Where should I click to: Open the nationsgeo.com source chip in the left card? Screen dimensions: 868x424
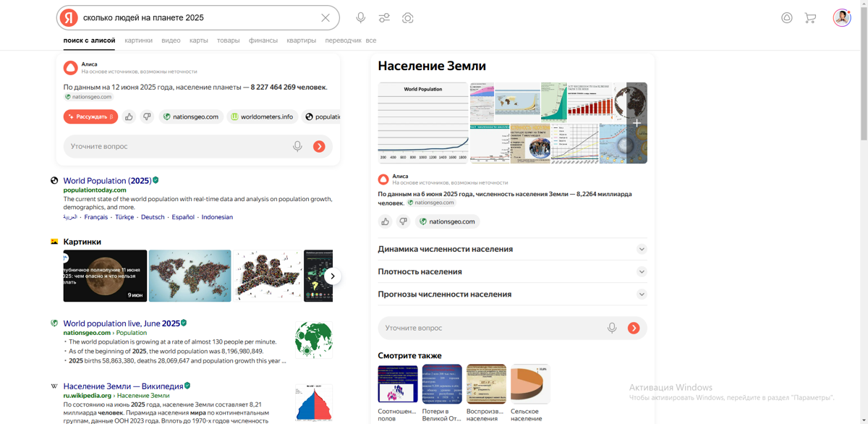[x=191, y=116]
